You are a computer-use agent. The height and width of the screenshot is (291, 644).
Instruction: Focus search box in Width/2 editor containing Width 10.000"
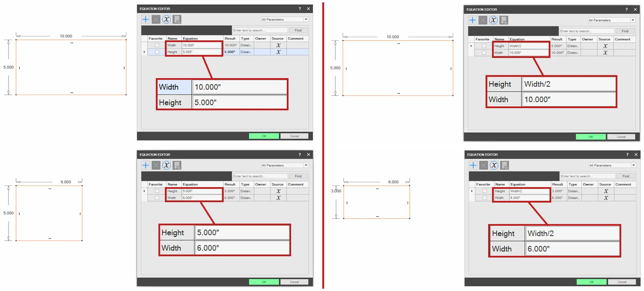coord(587,31)
